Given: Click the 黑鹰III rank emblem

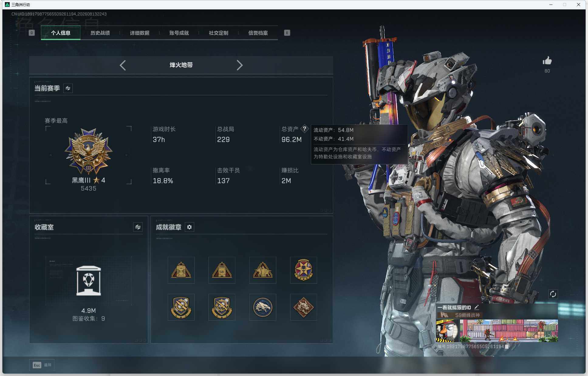Looking at the screenshot, I should (88, 151).
